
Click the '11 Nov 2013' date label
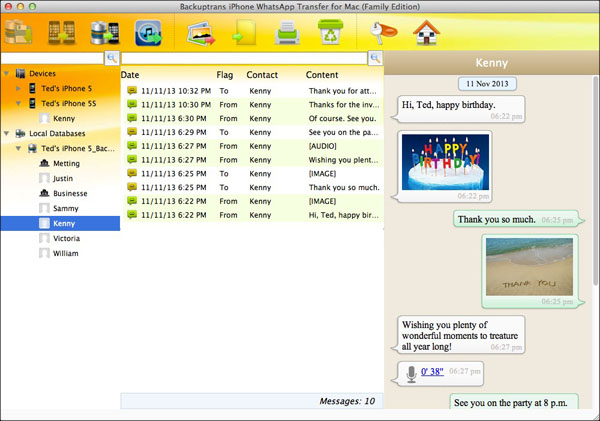coord(487,84)
